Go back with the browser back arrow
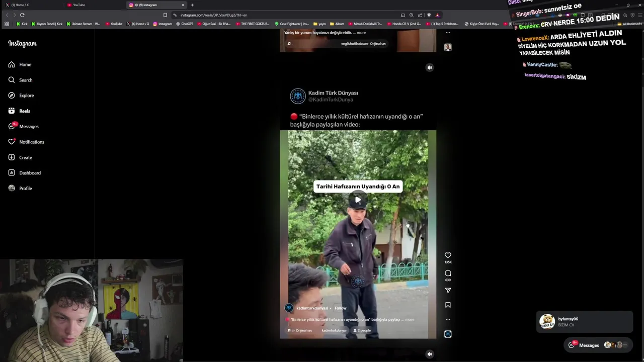The width and height of the screenshot is (644, 362). [x=7, y=15]
